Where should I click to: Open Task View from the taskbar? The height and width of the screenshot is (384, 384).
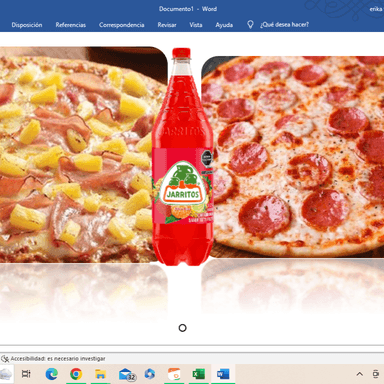26,374
